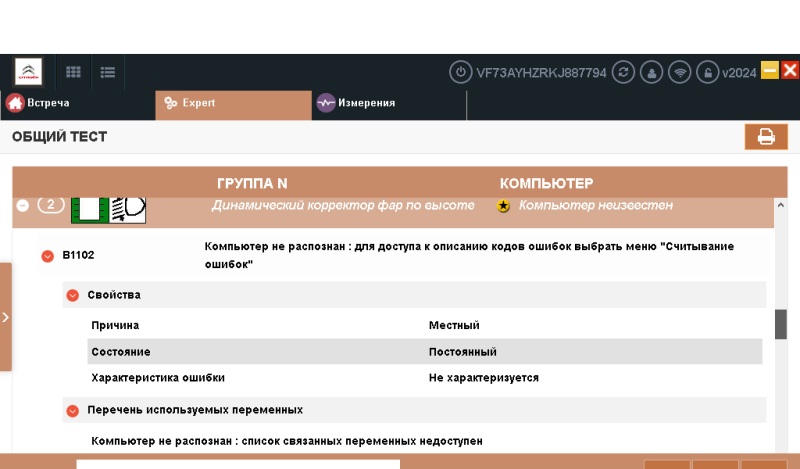The width and height of the screenshot is (800, 469).
Task: Open the Встреча home tab
Action: (40, 103)
